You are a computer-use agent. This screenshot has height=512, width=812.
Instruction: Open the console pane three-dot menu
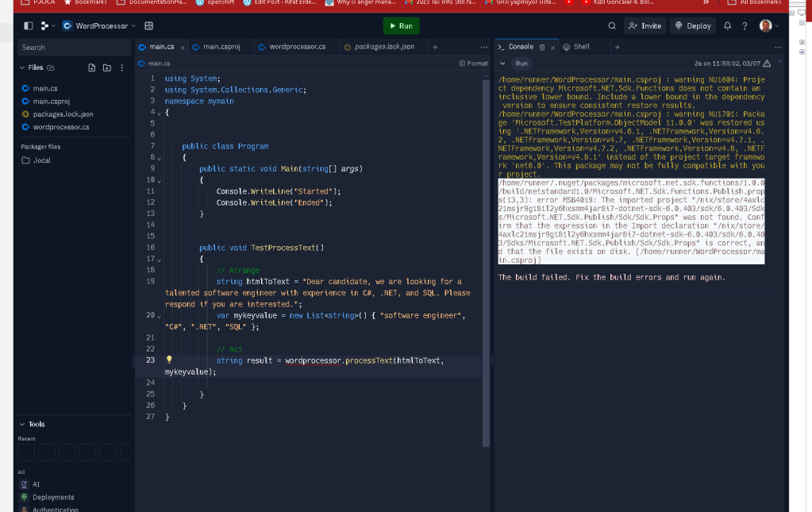[778, 47]
